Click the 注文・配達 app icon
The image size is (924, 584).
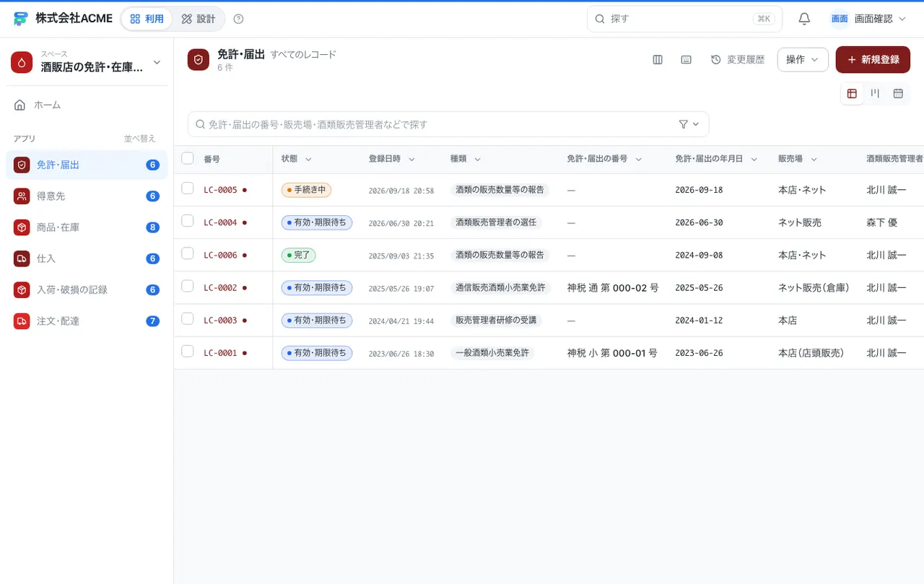[x=22, y=321]
